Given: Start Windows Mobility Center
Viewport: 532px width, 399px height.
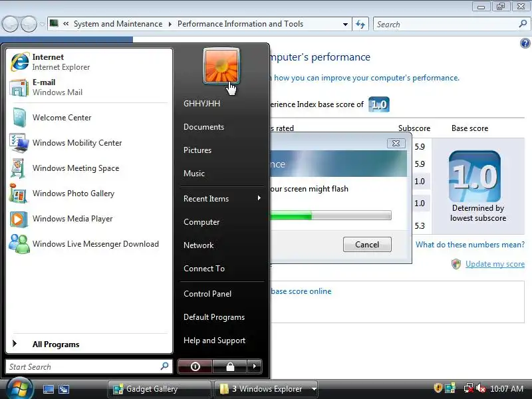Looking at the screenshot, I should (x=89, y=143).
